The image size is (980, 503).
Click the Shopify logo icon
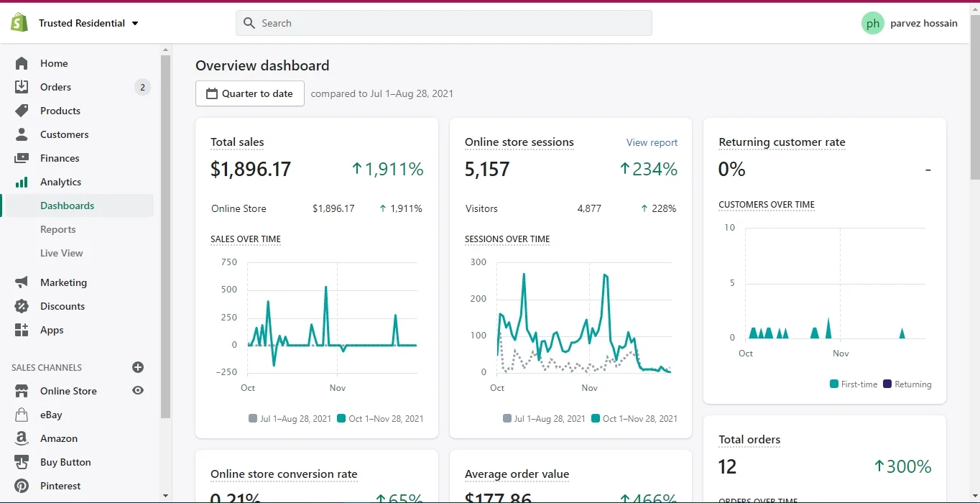pos(19,23)
